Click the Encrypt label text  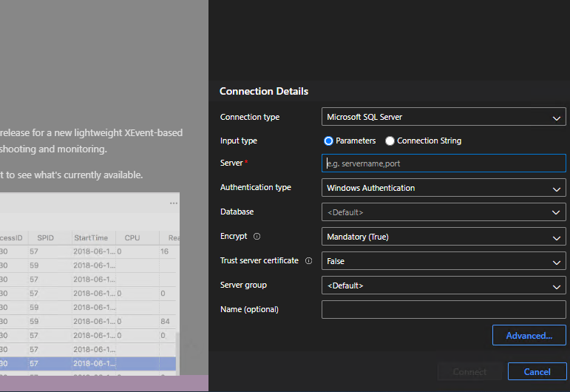[x=234, y=237]
